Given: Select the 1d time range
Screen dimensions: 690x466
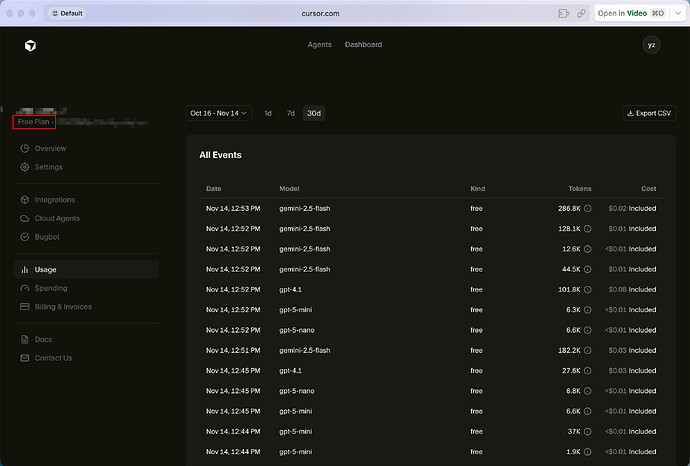Looking at the screenshot, I should [x=268, y=113].
